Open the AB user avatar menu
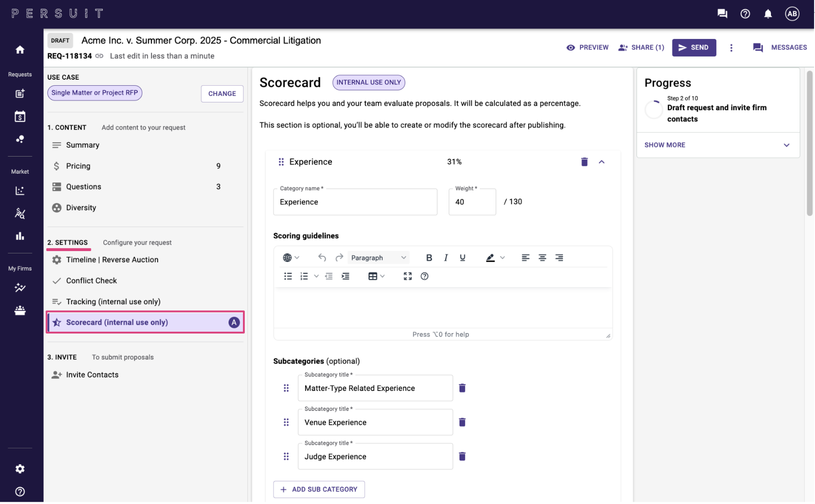Viewport: 815px width, 504px height. pos(792,14)
